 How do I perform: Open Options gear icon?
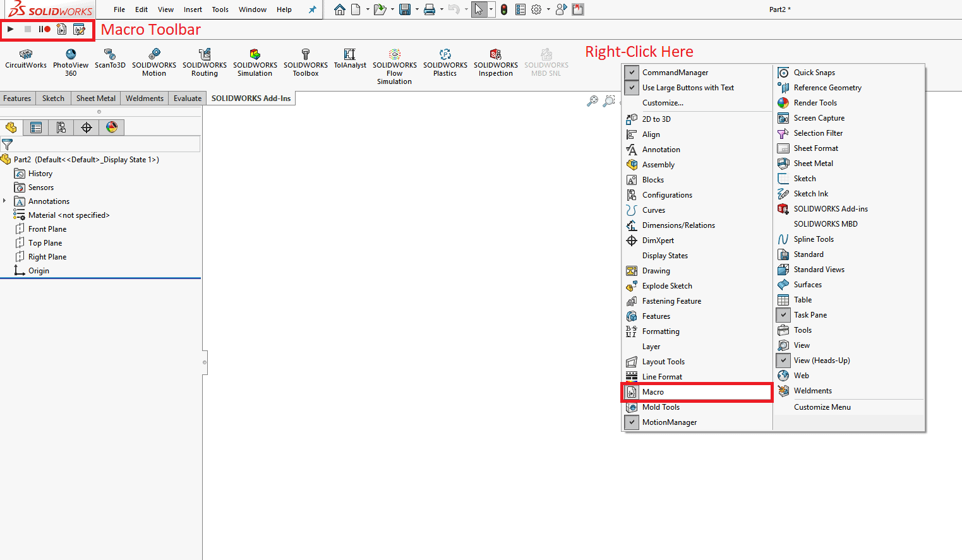pyautogui.click(x=536, y=9)
